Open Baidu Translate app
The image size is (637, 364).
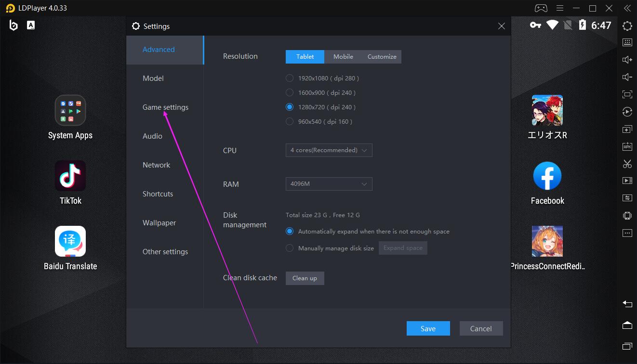70,241
